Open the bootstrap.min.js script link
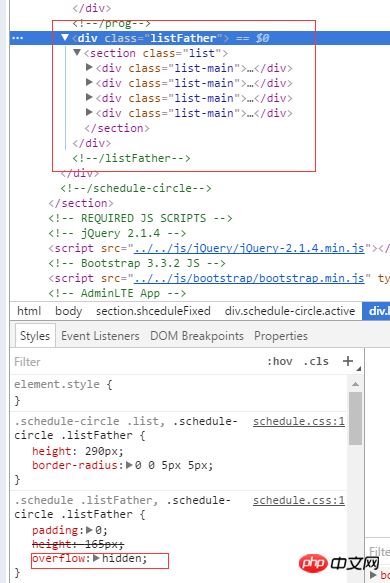This screenshot has width=390, height=583. click(x=249, y=278)
